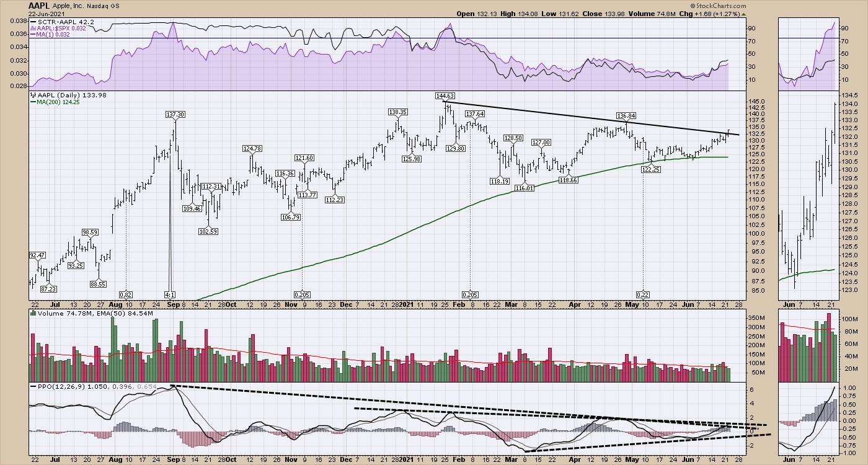Image resolution: width=868 pixels, height=465 pixels.
Task: Click the 116.01 low price label
Action: point(525,188)
